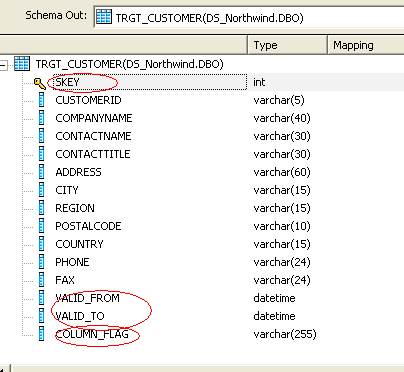Click the TRGT_CUSTOMER table icon in tree

(22, 63)
